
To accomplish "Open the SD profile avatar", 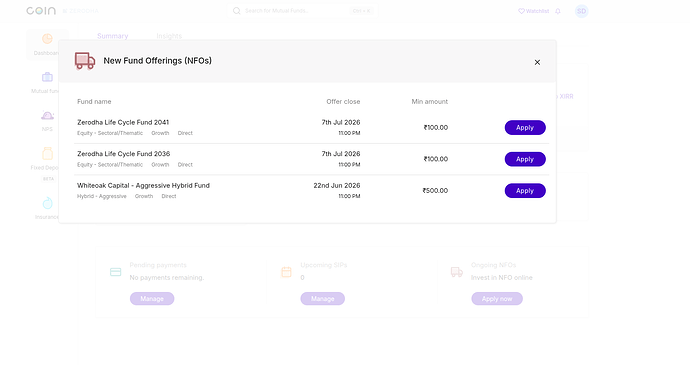I will (x=581, y=11).
